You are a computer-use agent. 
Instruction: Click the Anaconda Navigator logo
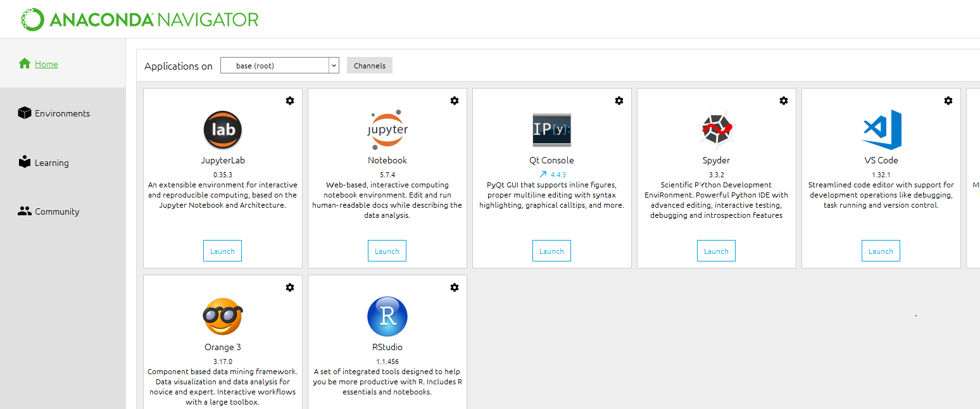click(x=139, y=20)
